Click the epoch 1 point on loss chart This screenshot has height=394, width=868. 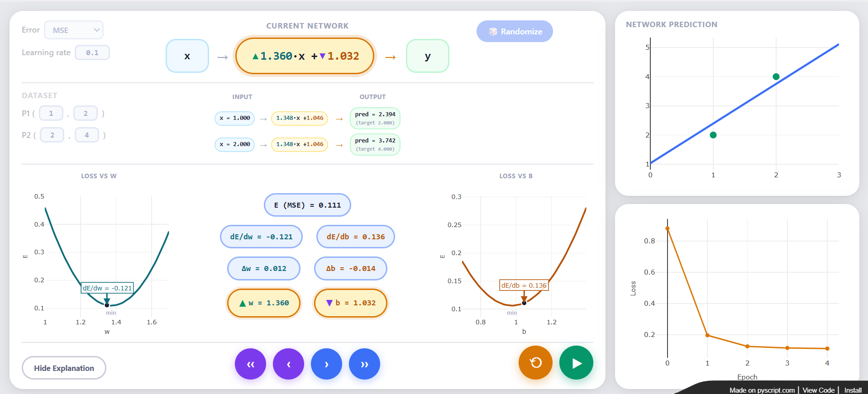pos(707,335)
